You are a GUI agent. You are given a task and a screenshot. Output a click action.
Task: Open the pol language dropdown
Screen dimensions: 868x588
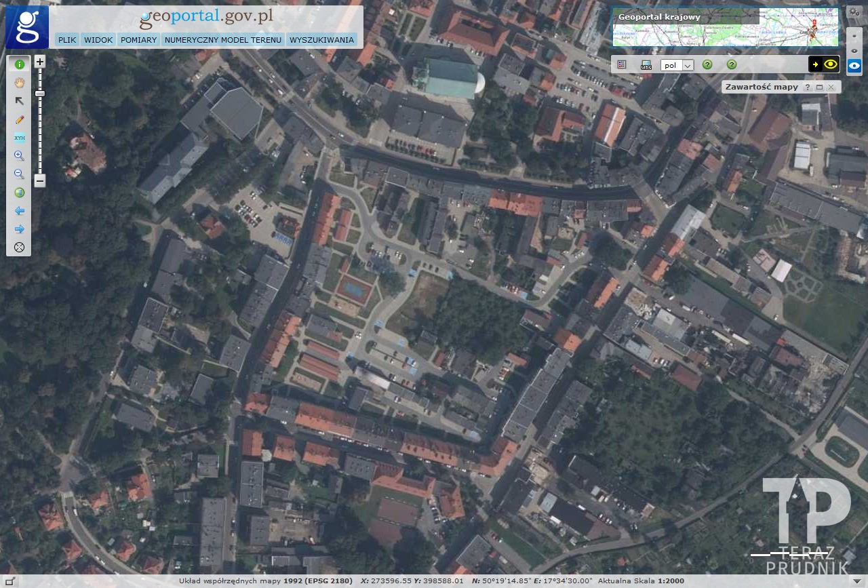click(x=677, y=65)
